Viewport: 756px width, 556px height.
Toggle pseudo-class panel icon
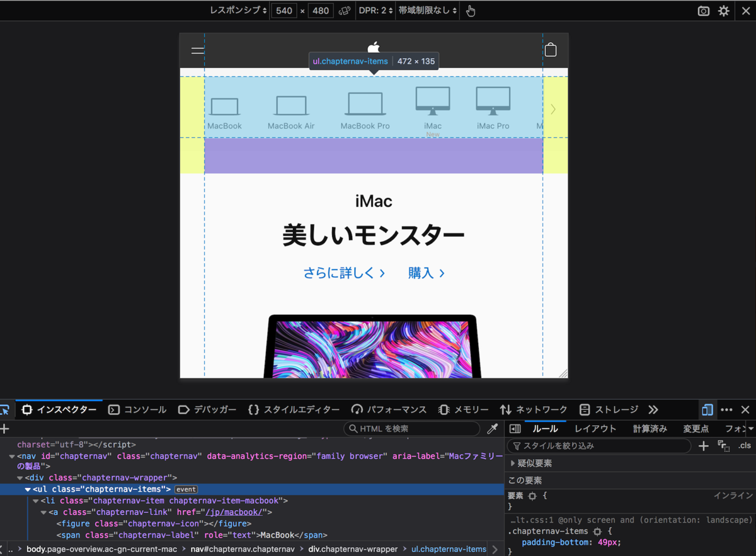pyautogui.click(x=724, y=446)
